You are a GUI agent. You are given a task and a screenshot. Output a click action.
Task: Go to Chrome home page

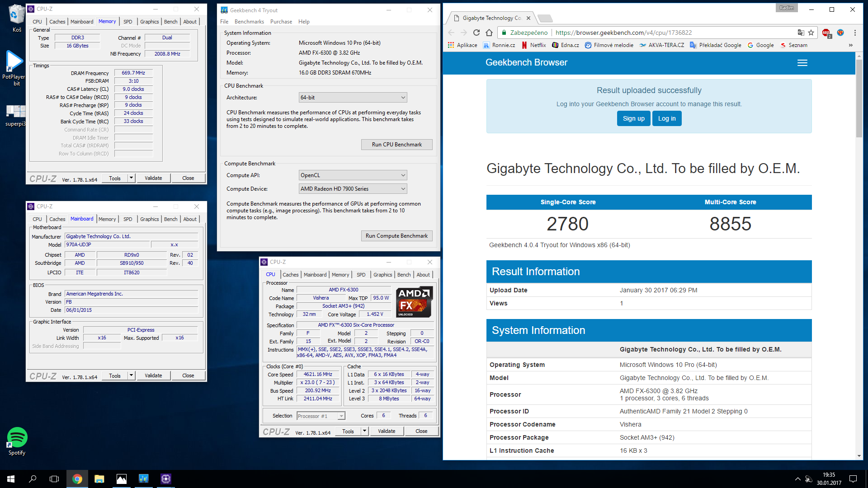489,33
